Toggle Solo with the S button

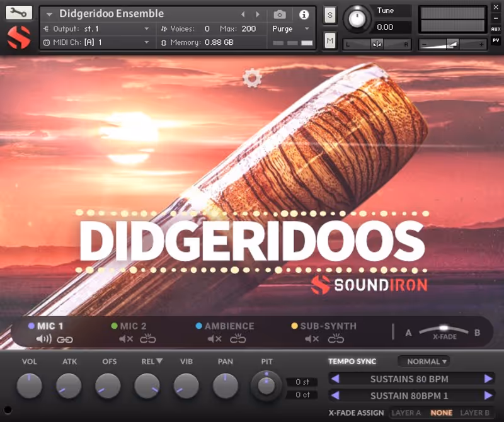pos(329,15)
